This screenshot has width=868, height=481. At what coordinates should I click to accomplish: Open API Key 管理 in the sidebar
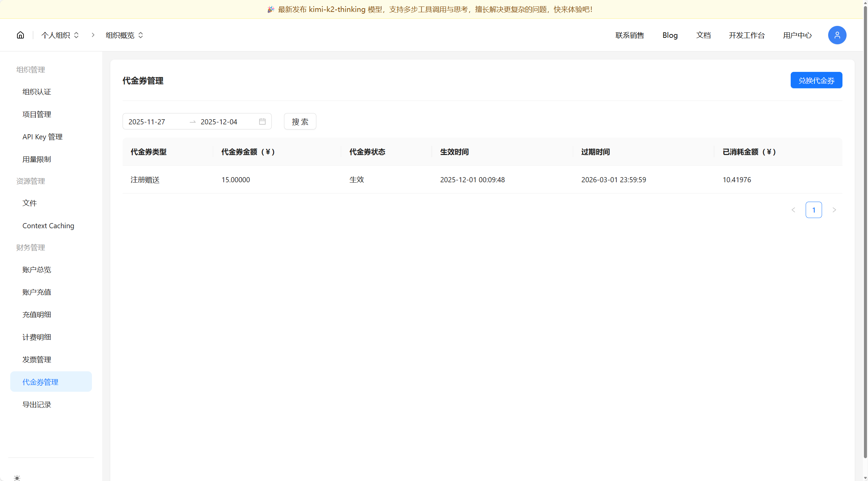pyautogui.click(x=42, y=137)
